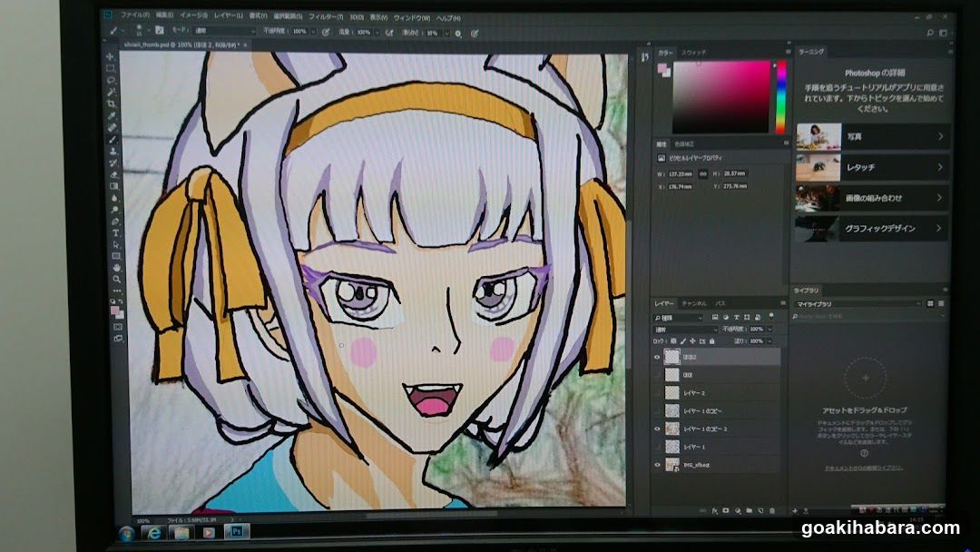Select the Gradient tool

(x=113, y=186)
